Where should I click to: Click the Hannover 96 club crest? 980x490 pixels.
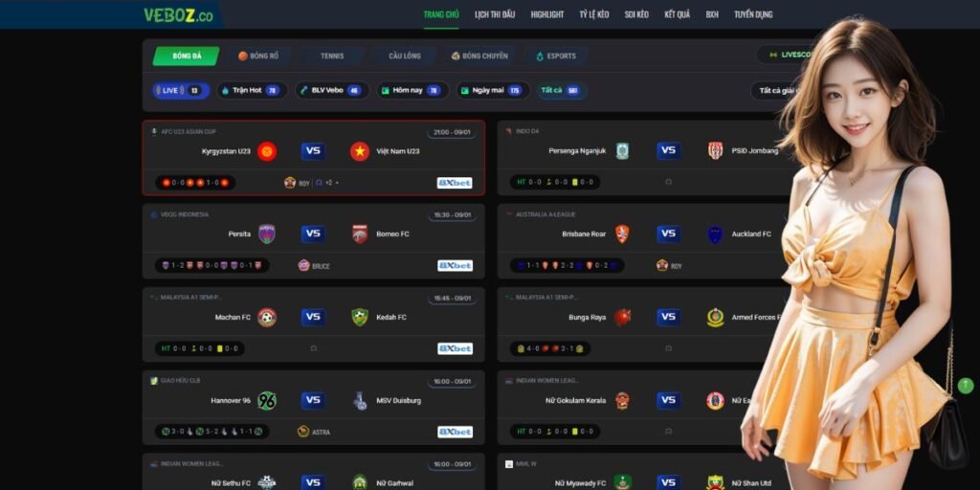tap(267, 401)
